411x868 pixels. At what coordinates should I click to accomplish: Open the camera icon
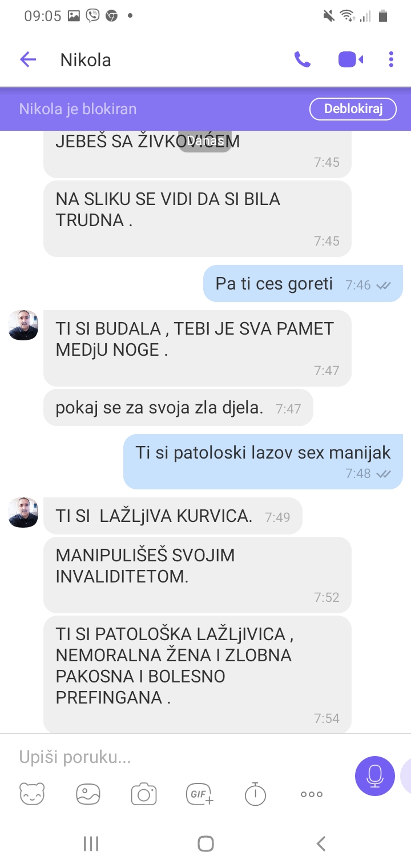point(144,794)
